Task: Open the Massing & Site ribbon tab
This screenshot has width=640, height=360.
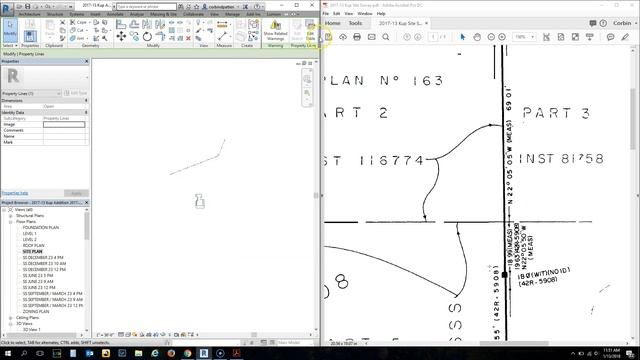Action: pyautogui.click(x=163, y=14)
